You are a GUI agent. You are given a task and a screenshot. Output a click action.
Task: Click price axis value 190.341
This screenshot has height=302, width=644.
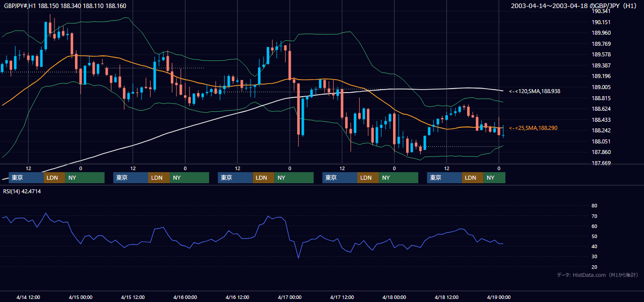pyautogui.click(x=601, y=11)
